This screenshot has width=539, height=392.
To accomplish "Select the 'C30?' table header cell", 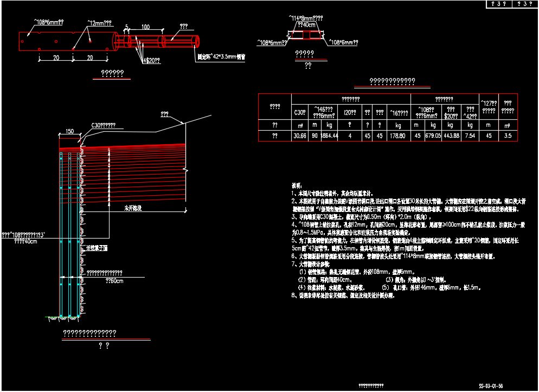I will click(x=300, y=113).
